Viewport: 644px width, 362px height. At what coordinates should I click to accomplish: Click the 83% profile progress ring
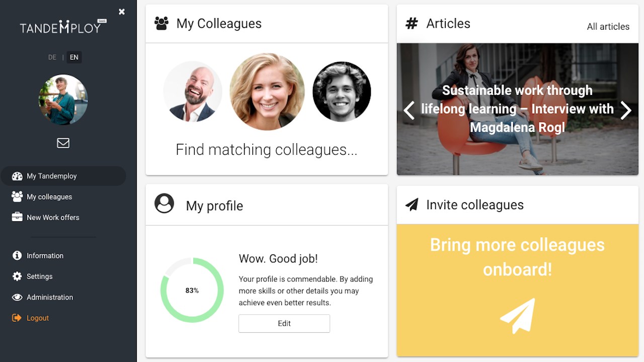pos(192,290)
